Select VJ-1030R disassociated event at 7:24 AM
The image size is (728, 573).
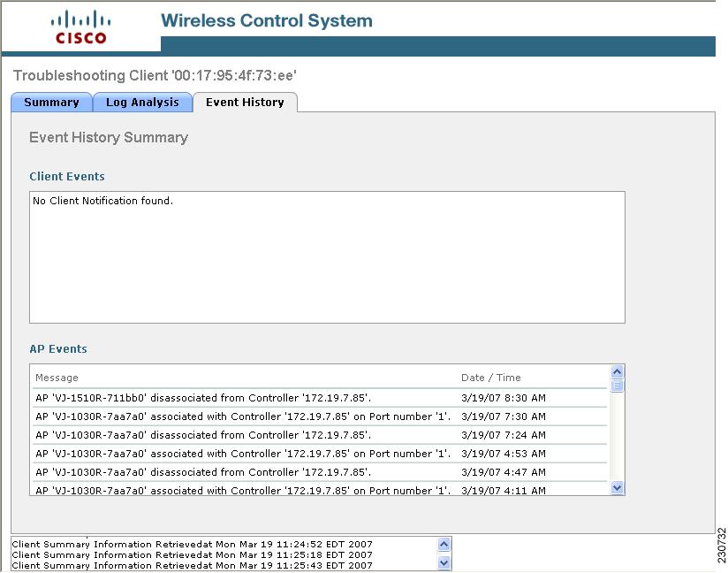pos(320,435)
